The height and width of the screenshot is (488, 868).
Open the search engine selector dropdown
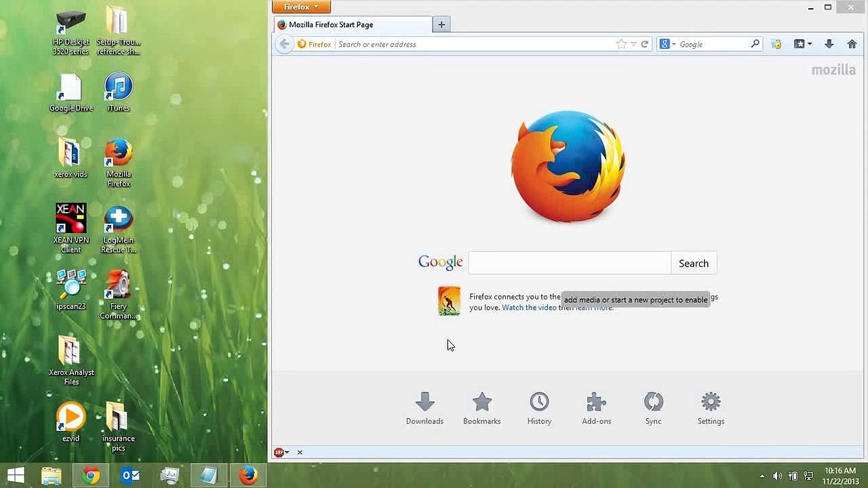point(667,44)
